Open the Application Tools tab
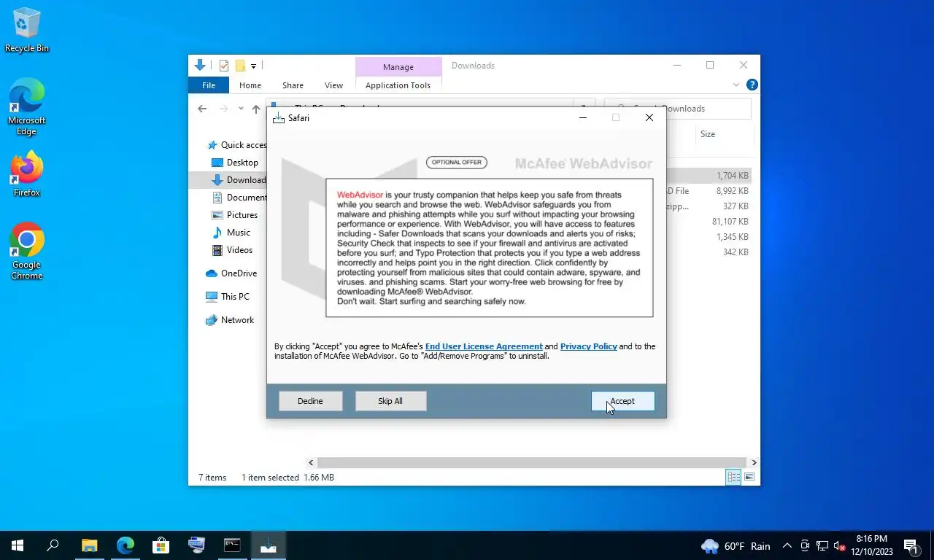Image resolution: width=934 pixels, height=560 pixels. (x=398, y=85)
